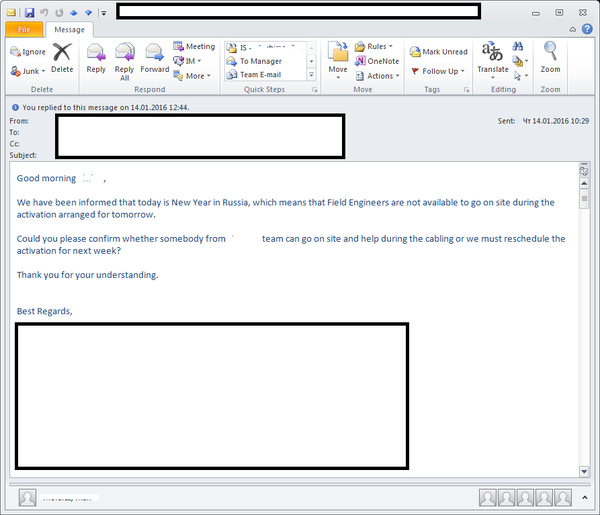Send message to OneNote
This screenshot has height=515, width=600.
click(x=377, y=61)
